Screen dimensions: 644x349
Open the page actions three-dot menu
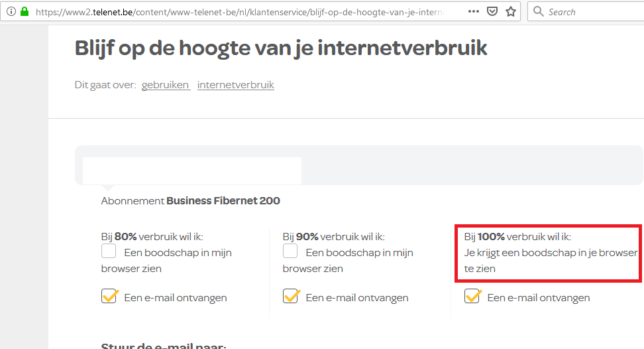(473, 11)
